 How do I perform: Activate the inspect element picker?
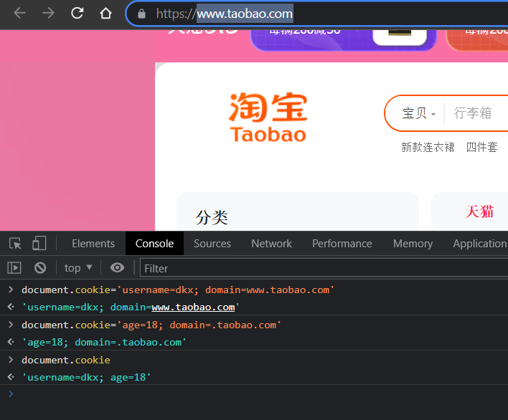pyautogui.click(x=15, y=244)
